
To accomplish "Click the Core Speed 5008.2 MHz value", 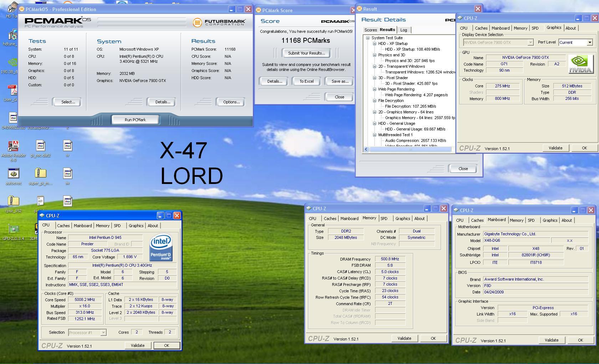I will pyautogui.click(x=85, y=300).
